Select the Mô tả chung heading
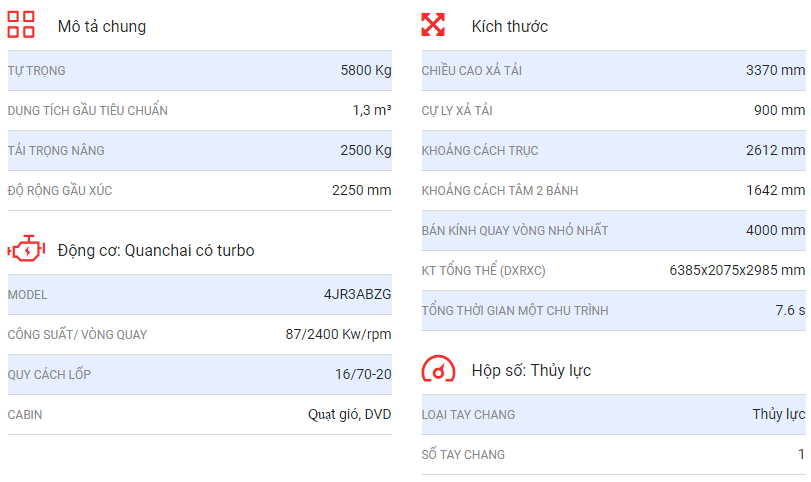This screenshot has width=811, height=482. click(x=102, y=26)
